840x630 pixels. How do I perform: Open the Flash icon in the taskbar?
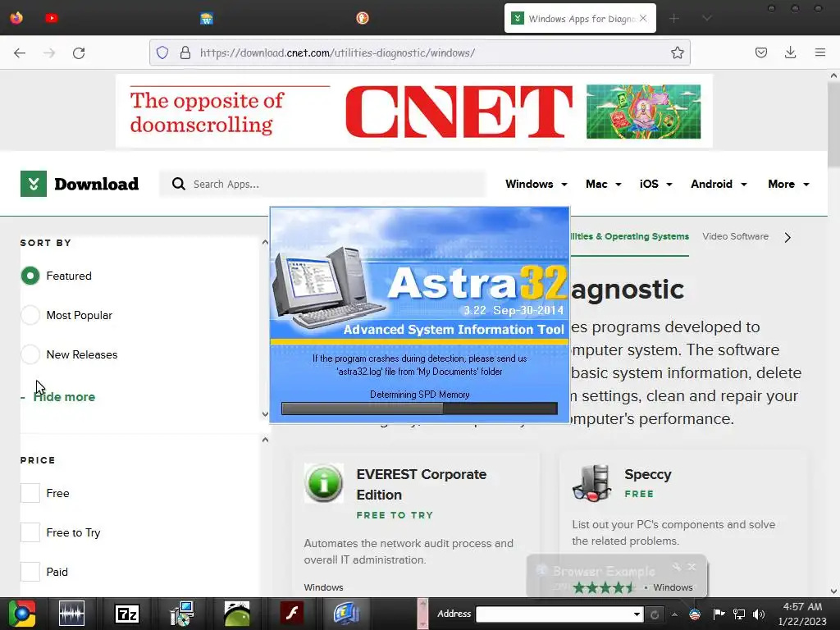pyautogui.click(x=292, y=614)
